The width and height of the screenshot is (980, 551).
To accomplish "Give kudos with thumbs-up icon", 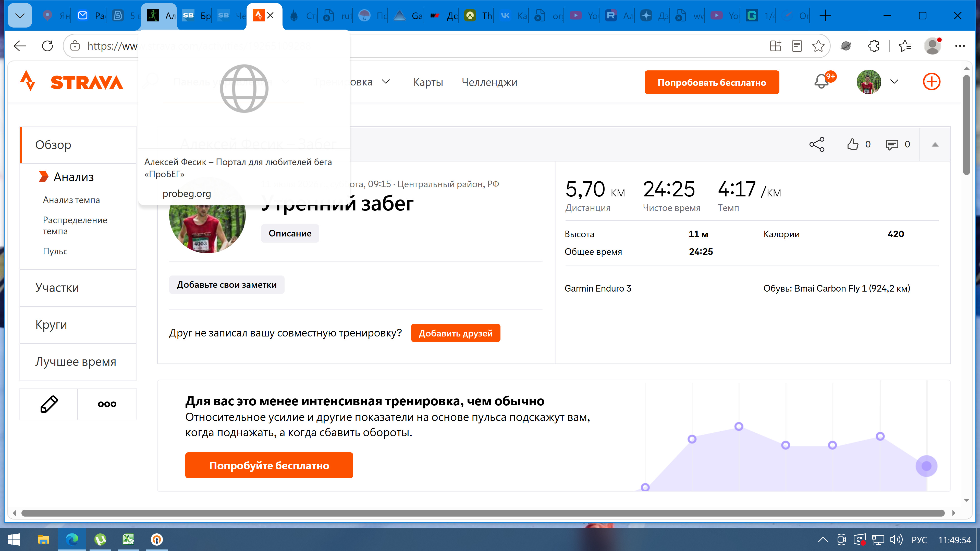I will coord(853,144).
